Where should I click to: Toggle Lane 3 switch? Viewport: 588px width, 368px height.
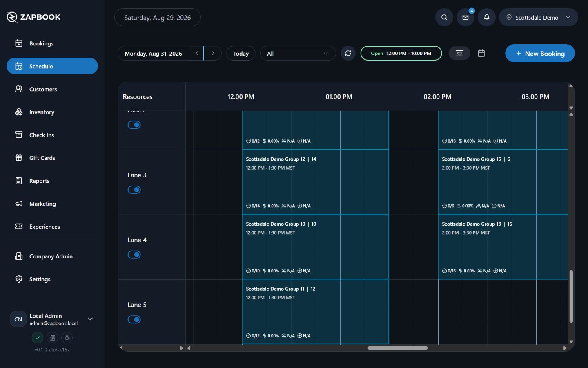[x=134, y=190]
